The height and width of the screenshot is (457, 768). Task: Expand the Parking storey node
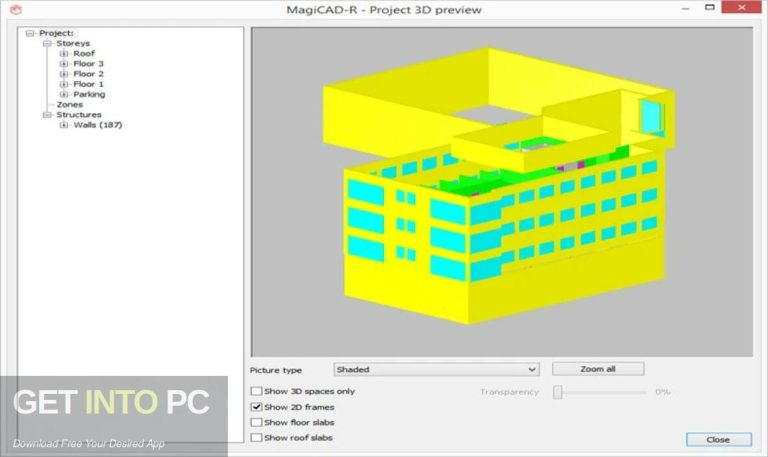(64, 95)
